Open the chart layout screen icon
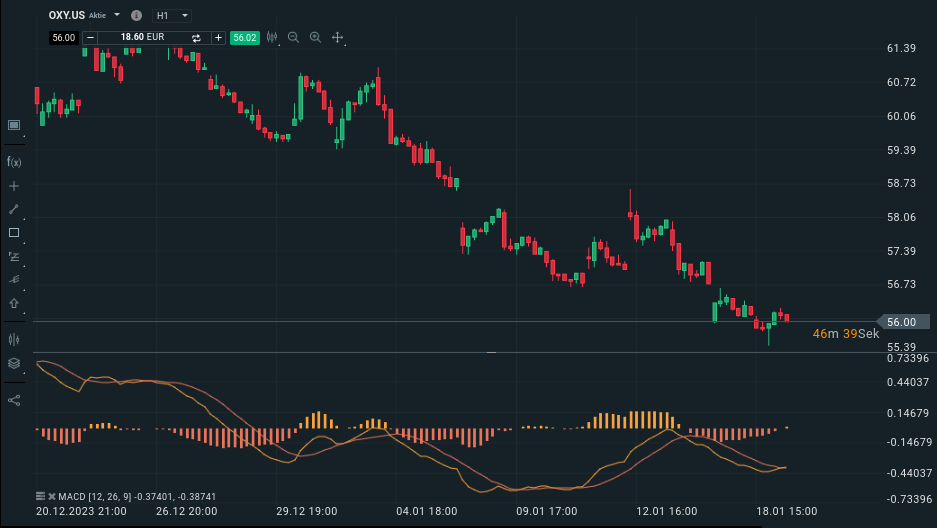The height and width of the screenshot is (528, 937). pyautogui.click(x=14, y=125)
